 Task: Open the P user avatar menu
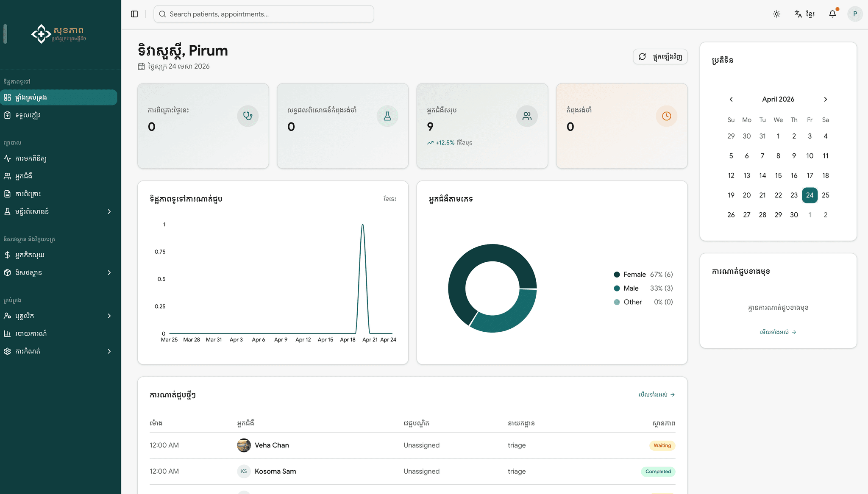pyautogui.click(x=855, y=14)
